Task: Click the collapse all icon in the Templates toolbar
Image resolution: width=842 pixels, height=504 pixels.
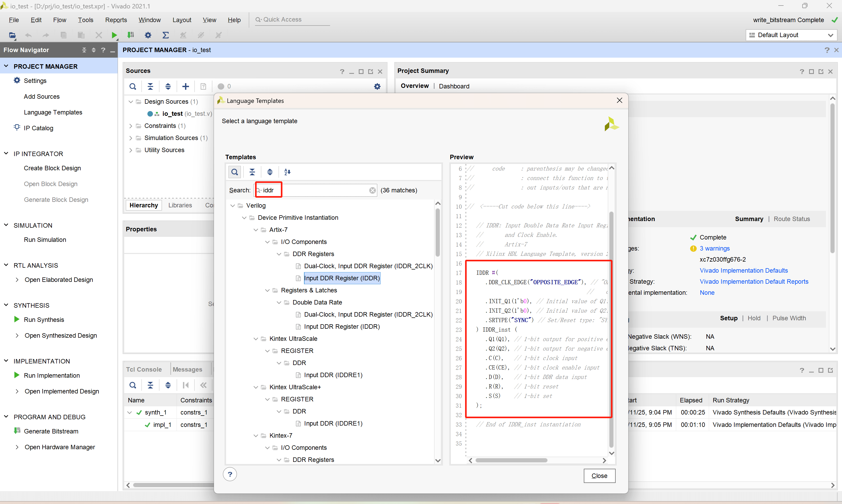Action: click(252, 172)
